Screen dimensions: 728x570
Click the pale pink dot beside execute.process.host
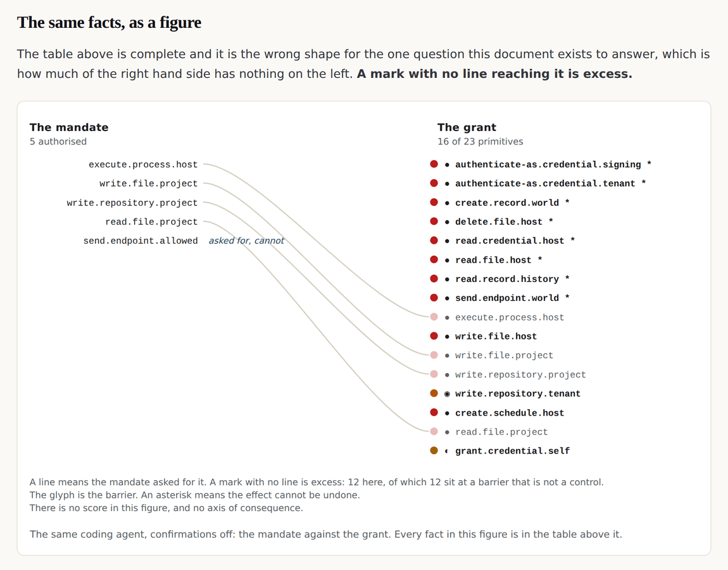[x=434, y=317]
